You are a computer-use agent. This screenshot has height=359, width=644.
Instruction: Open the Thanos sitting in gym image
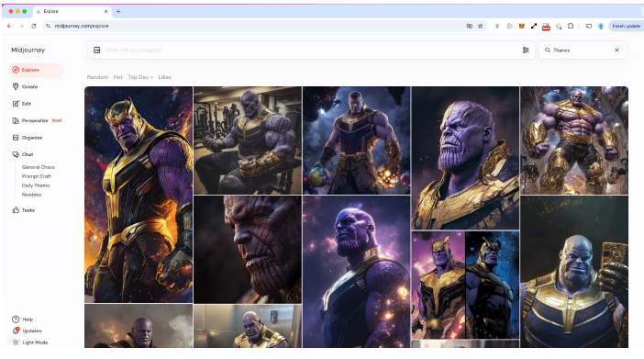[248, 140]
